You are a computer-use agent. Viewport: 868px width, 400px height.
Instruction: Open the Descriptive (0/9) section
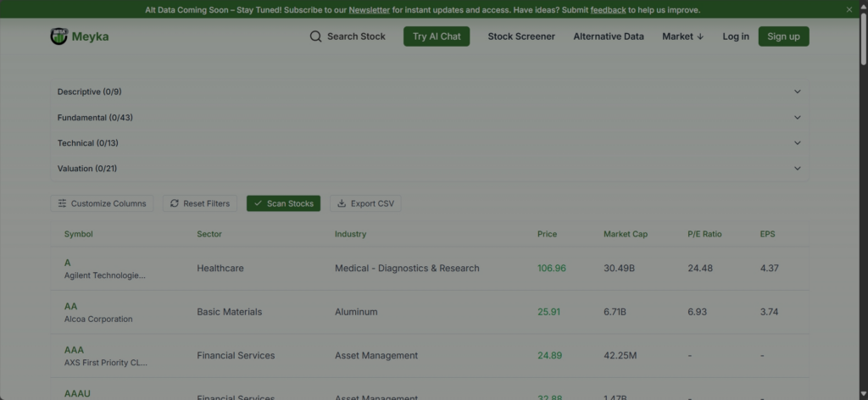pyautogui.click(x=429, y=92)
